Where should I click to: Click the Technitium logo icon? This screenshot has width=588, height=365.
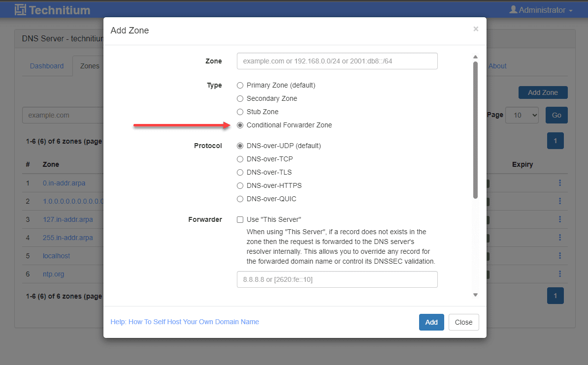pos(21,9)
